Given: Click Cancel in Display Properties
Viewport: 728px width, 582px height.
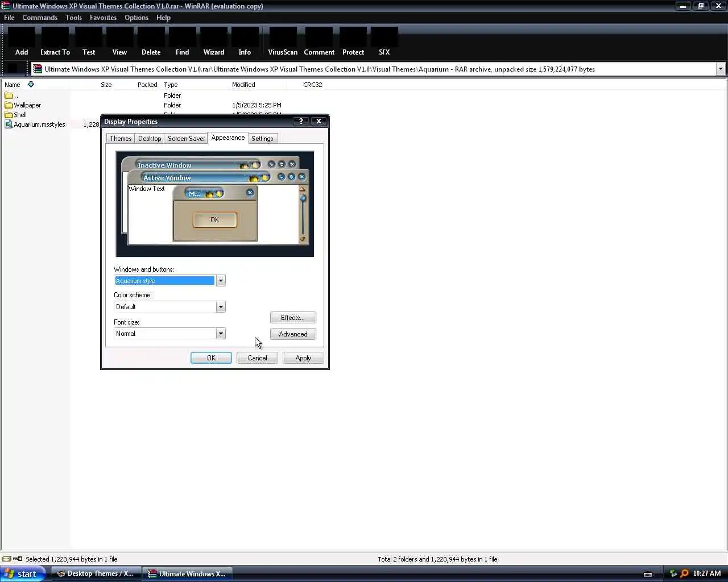Looking at the screenshot, I should point(257,358).
